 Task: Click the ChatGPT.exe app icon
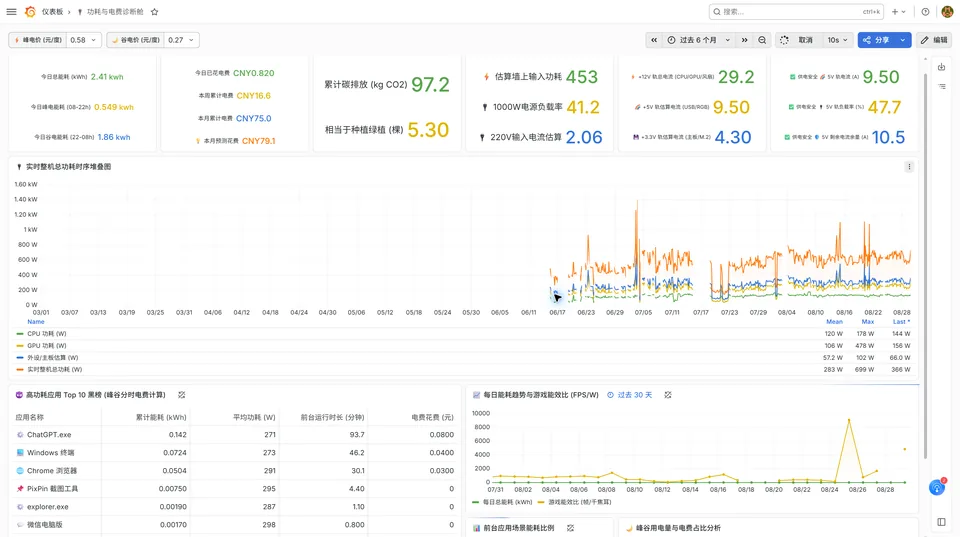pyautogui.click(x=20, y=435)
